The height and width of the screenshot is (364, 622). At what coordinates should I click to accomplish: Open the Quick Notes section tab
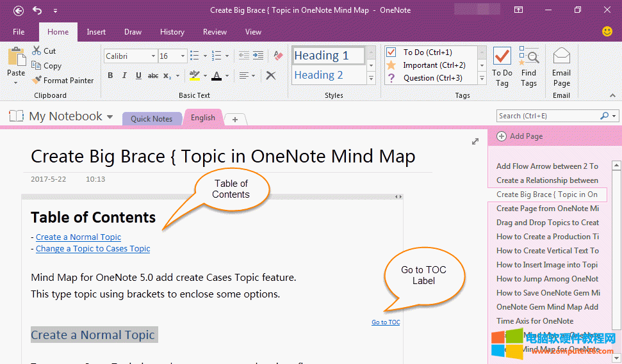[151, 118]
